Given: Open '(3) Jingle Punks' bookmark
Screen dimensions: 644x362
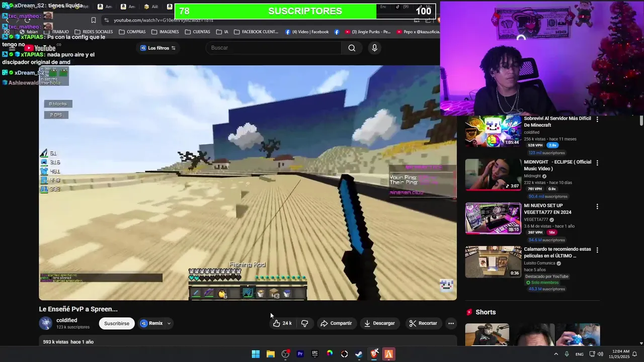Looking at the screenshot, I should coord(367,32).
